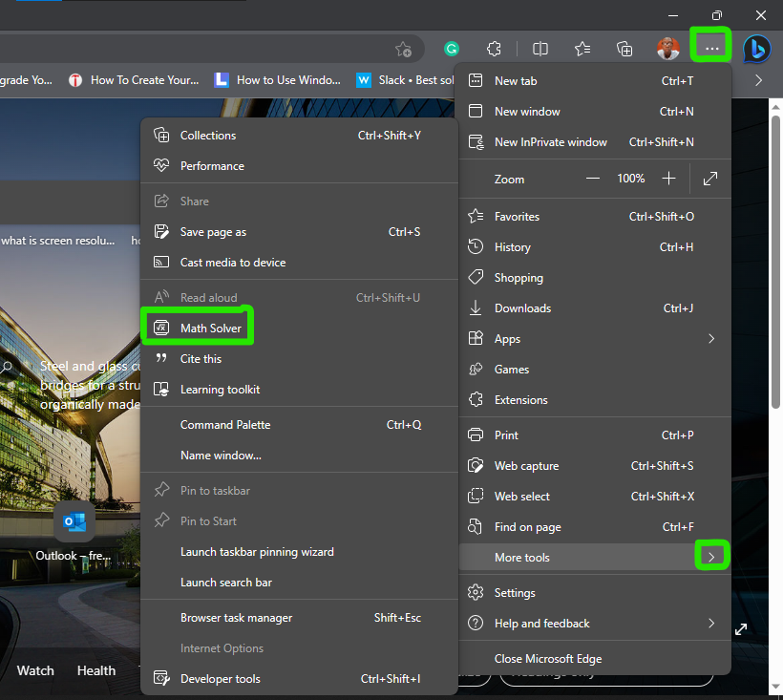Viewport: 783px width, 700px height.
Task: Expand the More tools submenu arrow
Action: (x=711, y=557)
